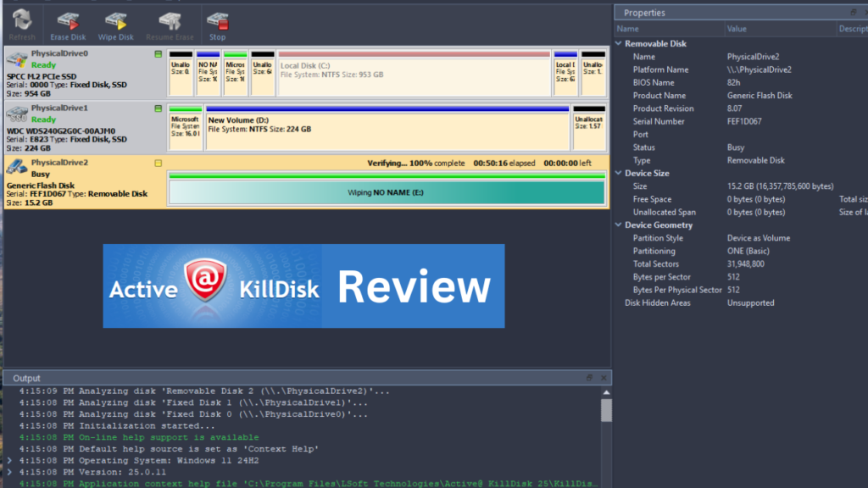Click the Output panel title
Image resolution: width=868 pixels, height=488 pixels.
point(26,378)
